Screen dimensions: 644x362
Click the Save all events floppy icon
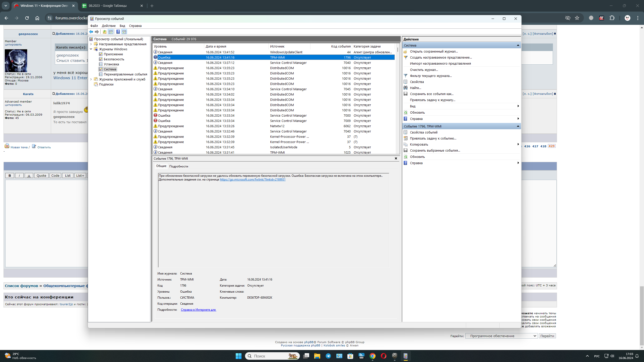point(406,94)
